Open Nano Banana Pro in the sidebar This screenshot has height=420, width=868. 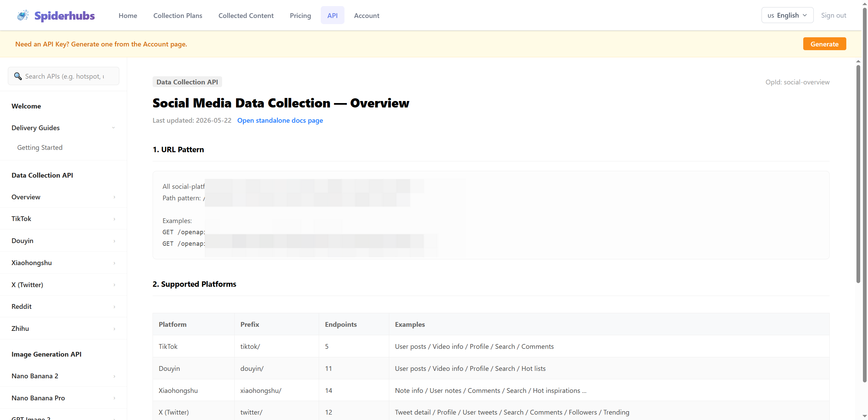coord(38,398)
